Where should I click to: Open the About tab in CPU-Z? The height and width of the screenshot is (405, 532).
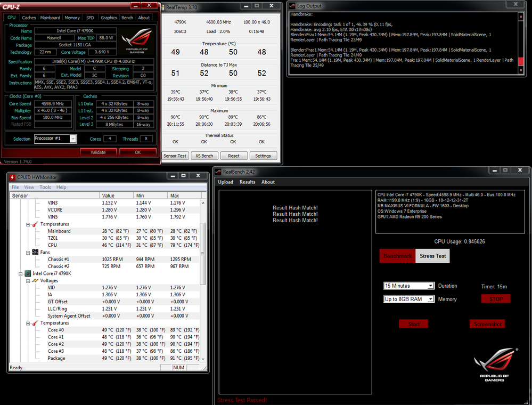[144, 18]
